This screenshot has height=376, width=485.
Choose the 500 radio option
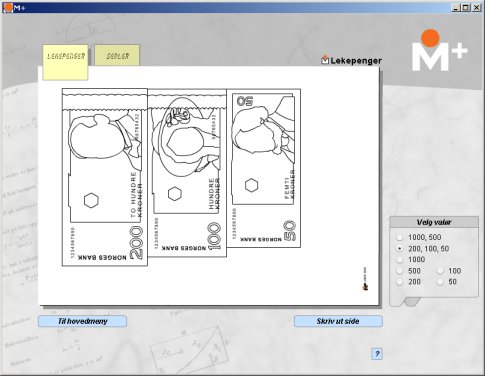point(400,271)
